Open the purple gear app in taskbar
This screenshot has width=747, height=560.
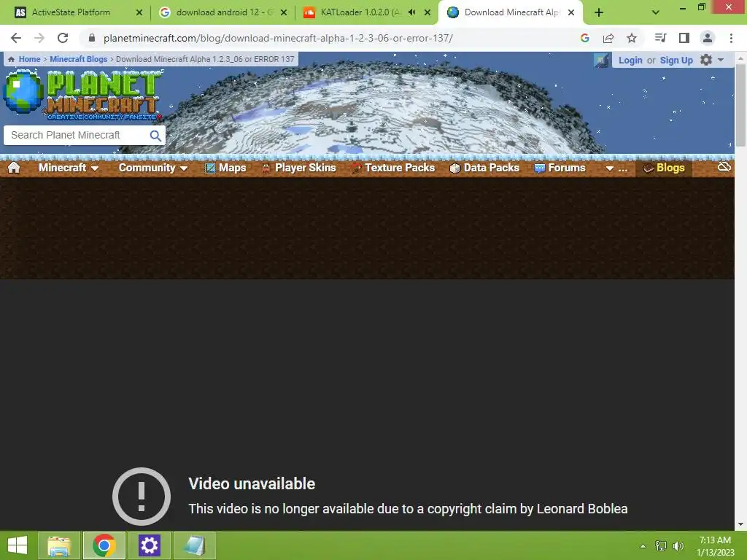pos(149,545)
